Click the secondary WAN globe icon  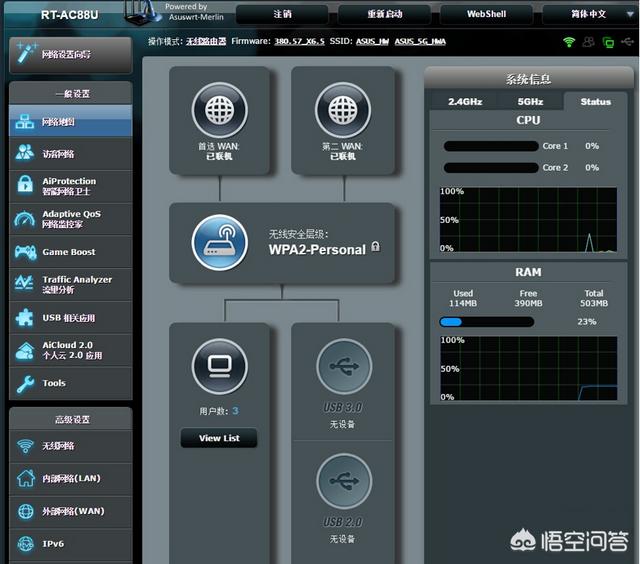(x=343, y=110)
